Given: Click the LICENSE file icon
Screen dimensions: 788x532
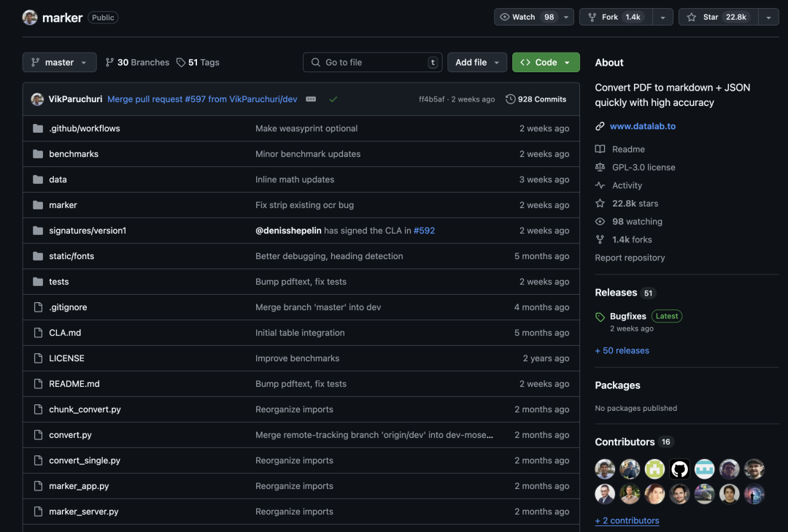Looking at the screenshot, I should 38,358.
